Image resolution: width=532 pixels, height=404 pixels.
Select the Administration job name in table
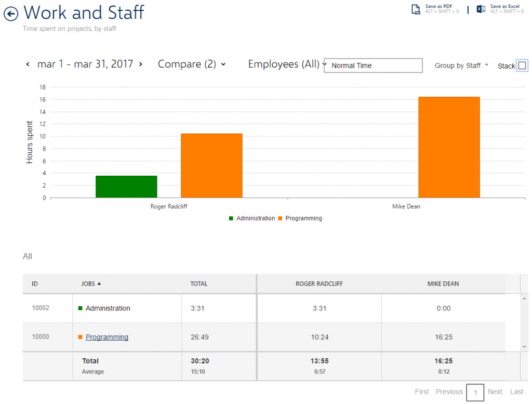point(108,308)
